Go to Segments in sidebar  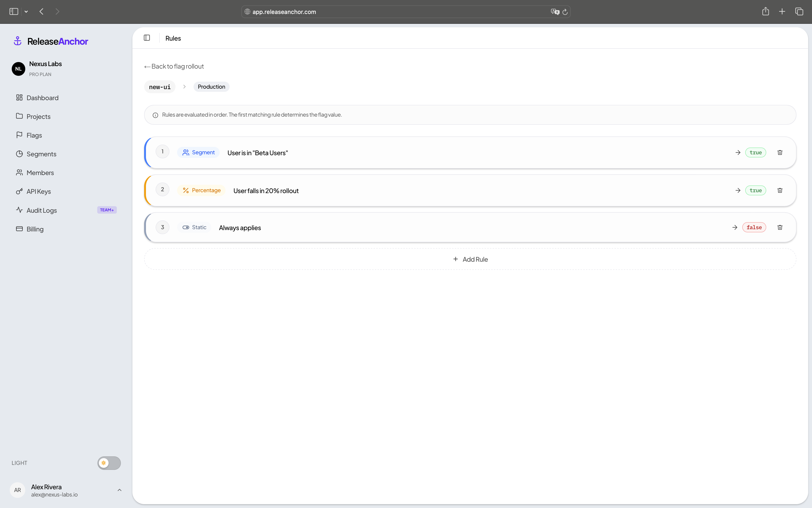pyautogui.click(x=41, y=154)
